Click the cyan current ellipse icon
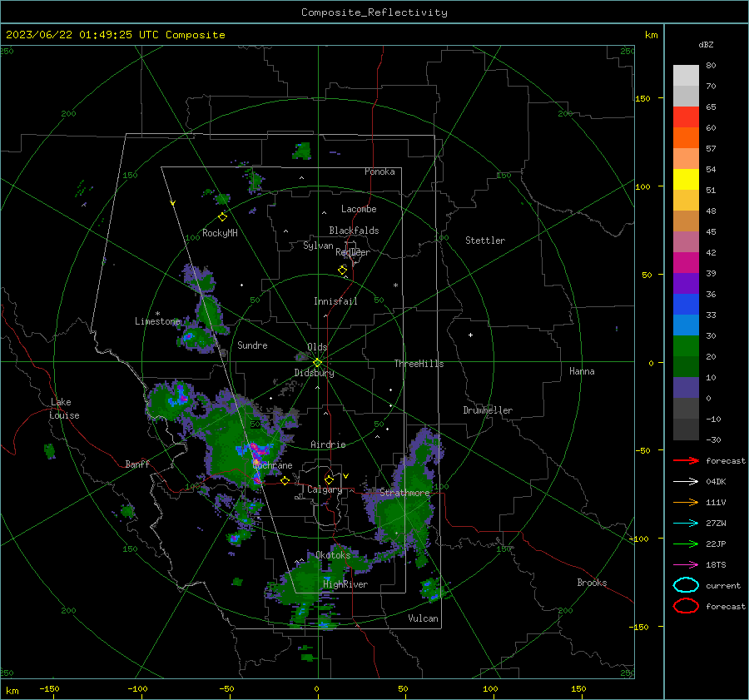Screen dimensions: 749x700 pos(686,585)
